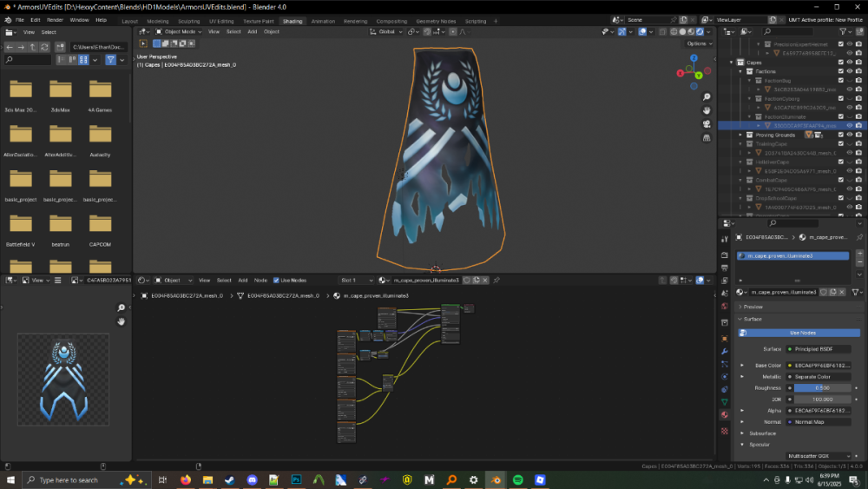Open the Render menu in the top bar
The image size is (868, 489).
coord(55,19)
